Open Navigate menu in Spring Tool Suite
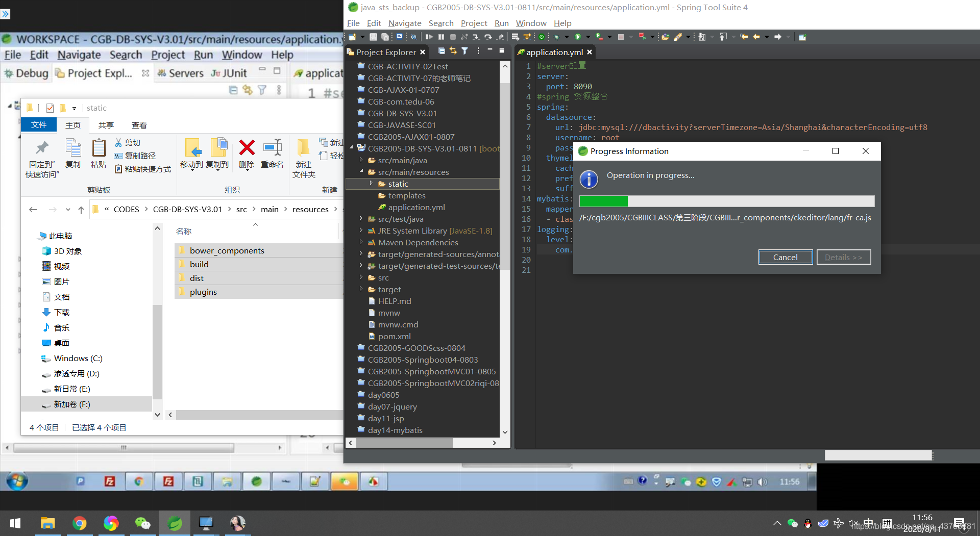Viewport: 980px width, 536px height. click(x=405, y=23)
